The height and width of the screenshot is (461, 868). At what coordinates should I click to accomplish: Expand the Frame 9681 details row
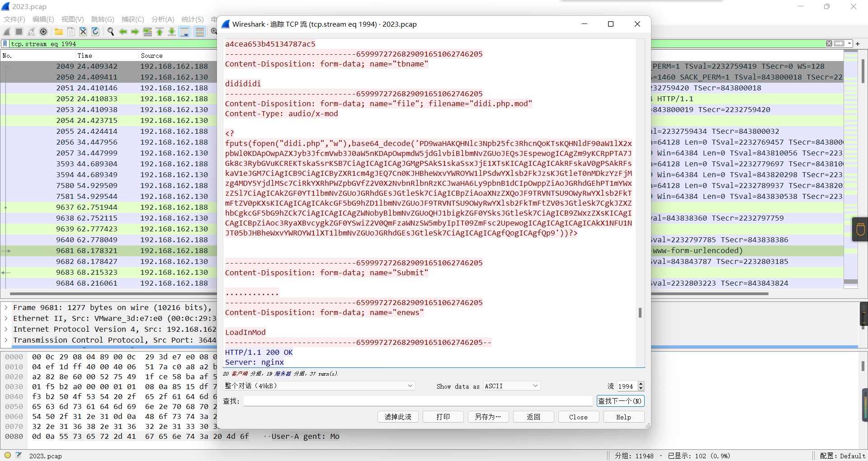tap(6, 308)
